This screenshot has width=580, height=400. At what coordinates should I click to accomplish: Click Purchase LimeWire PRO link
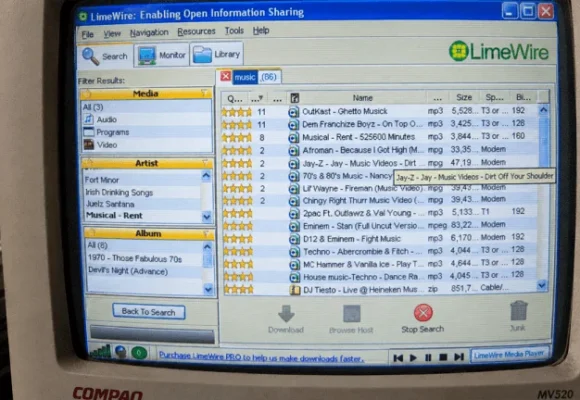pyautogui.click(x=262, y=357)
